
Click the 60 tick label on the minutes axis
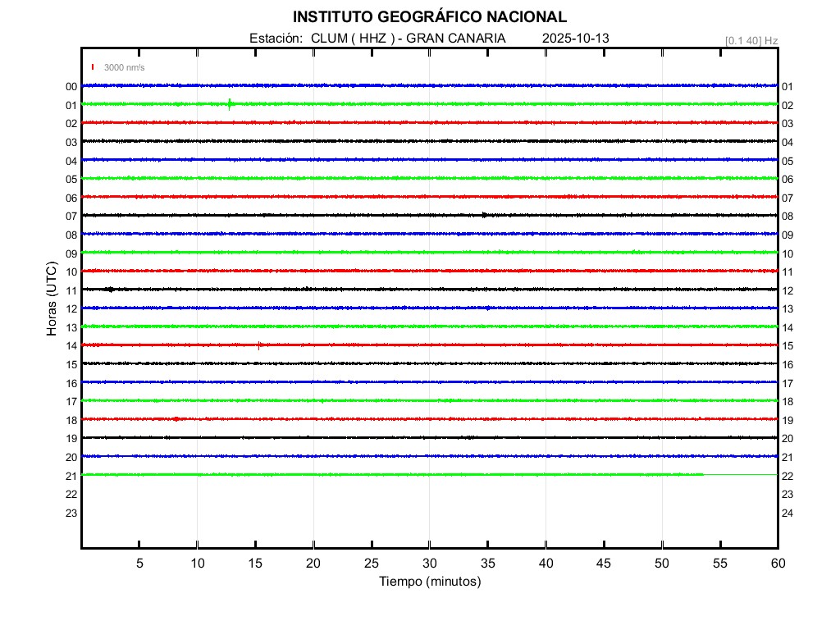[x=778, y=563]
